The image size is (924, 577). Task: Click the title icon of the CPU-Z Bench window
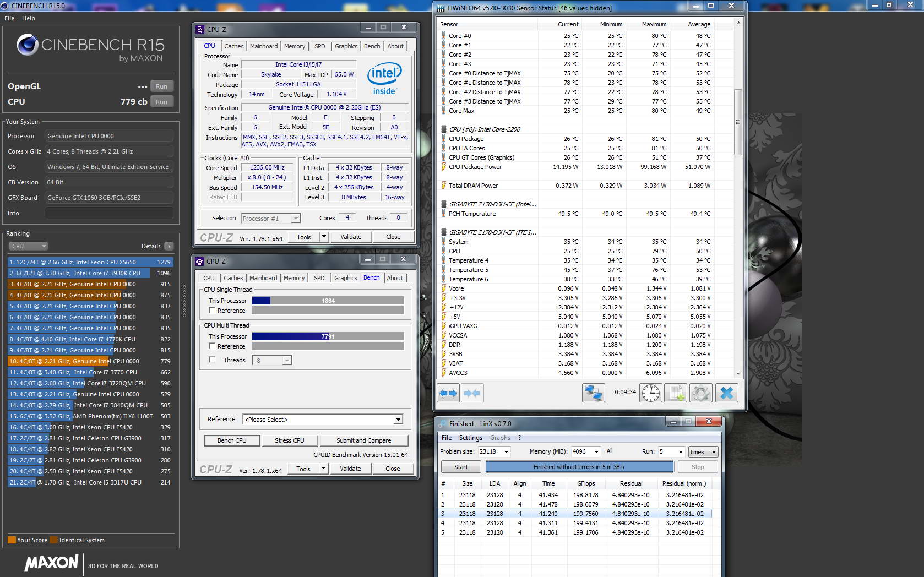pos(200,262)
